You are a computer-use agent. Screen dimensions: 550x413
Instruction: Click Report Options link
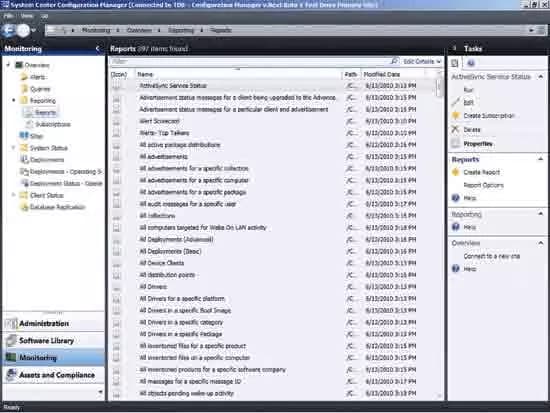coord(483,185)
